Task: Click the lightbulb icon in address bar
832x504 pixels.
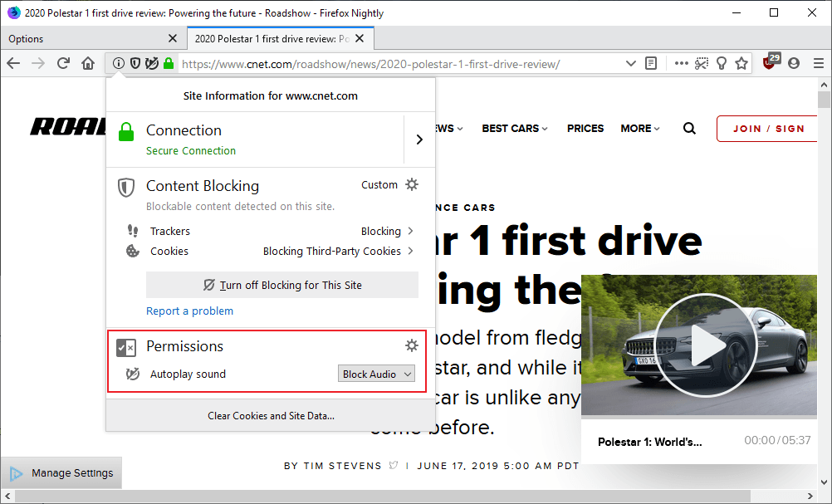Action: click(722, 64)
